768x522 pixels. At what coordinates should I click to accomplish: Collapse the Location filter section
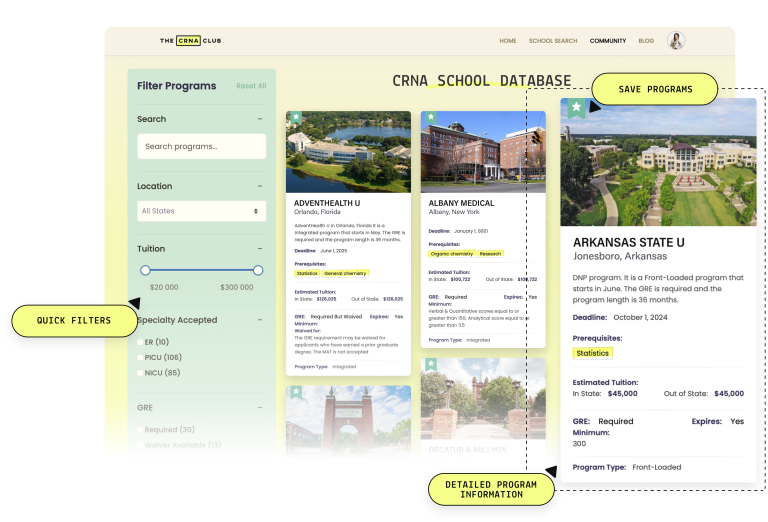coord(260,186)
